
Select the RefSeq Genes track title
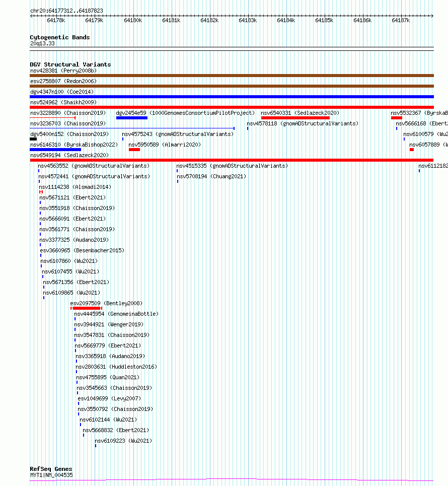(51, 469)
